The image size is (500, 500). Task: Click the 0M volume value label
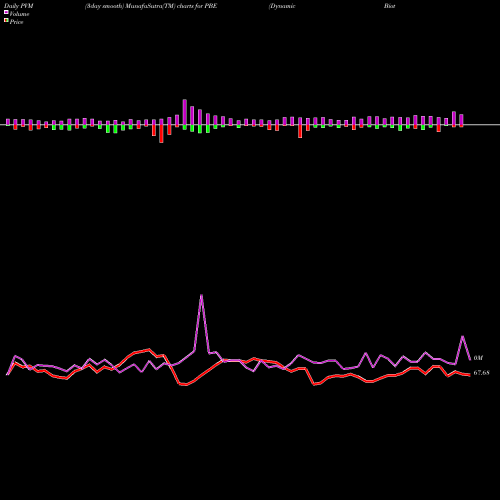pos(478,358)
